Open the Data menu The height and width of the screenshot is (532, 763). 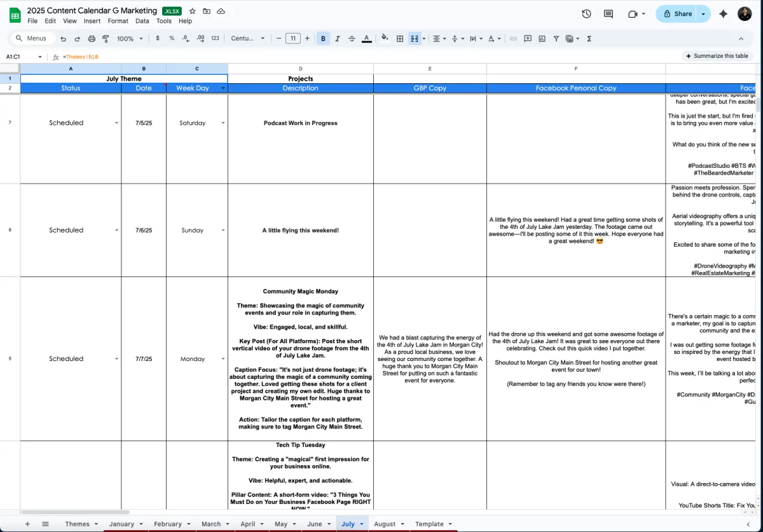pyautogui.click(x=142, y=21)
